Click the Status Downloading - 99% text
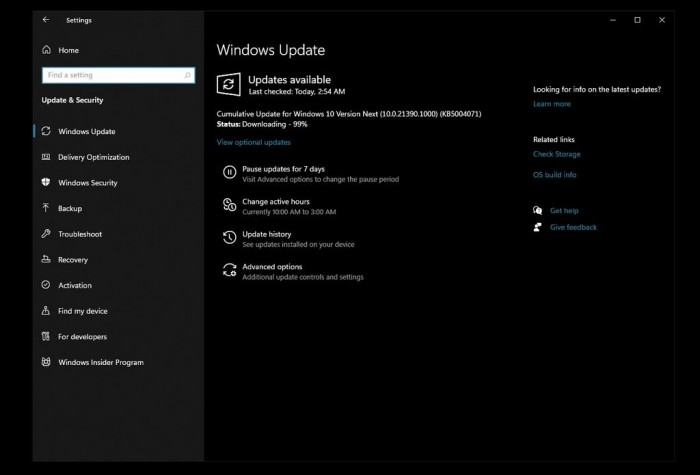Viewport: 700px width, 475px height. point(262,124)
